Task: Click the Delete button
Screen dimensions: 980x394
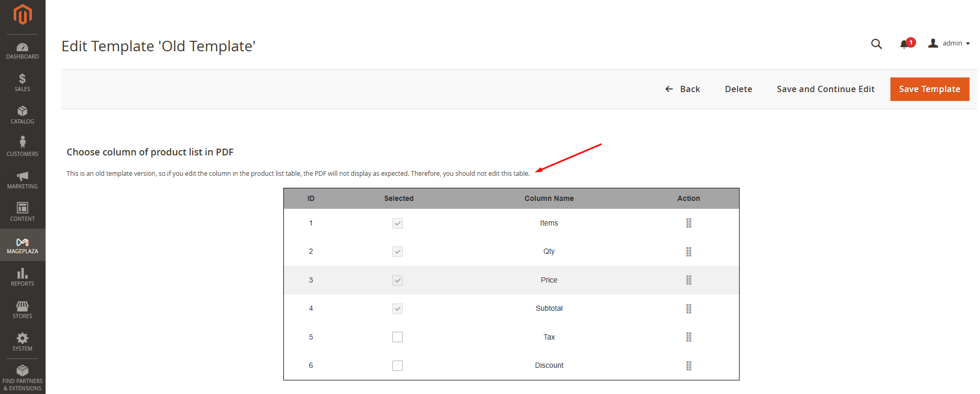Action: [738, 89]
